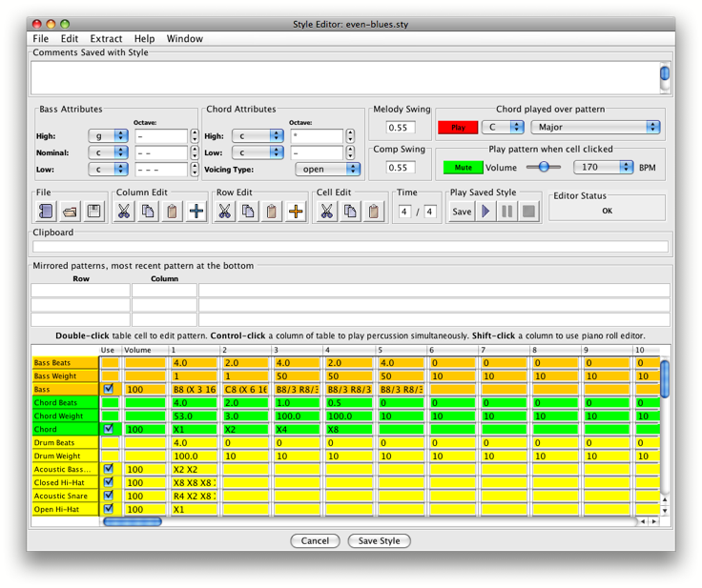This screenshot has height=588, width=702.
Task: Adjust the Volume slider
Action: pos(544,167)
